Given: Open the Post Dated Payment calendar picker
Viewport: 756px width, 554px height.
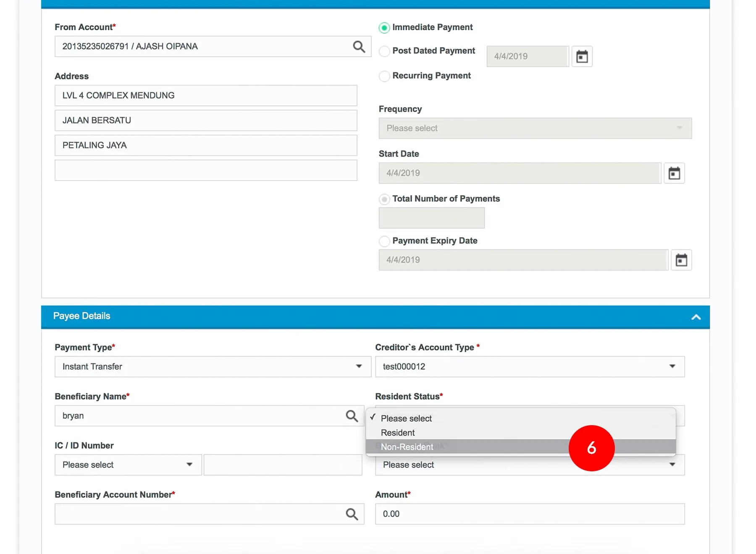Looking at the screenshot, I should click(582, 56).
